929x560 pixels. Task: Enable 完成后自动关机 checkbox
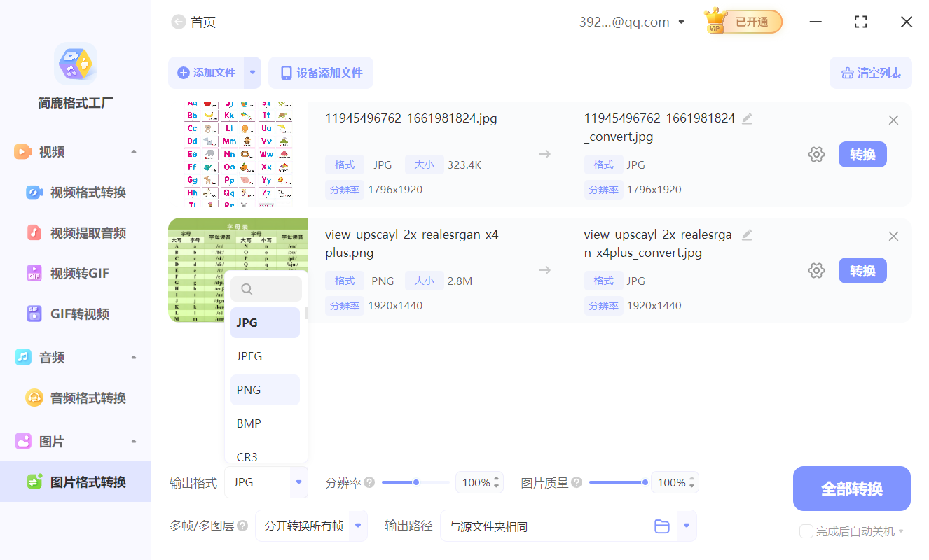pos(806,531)
